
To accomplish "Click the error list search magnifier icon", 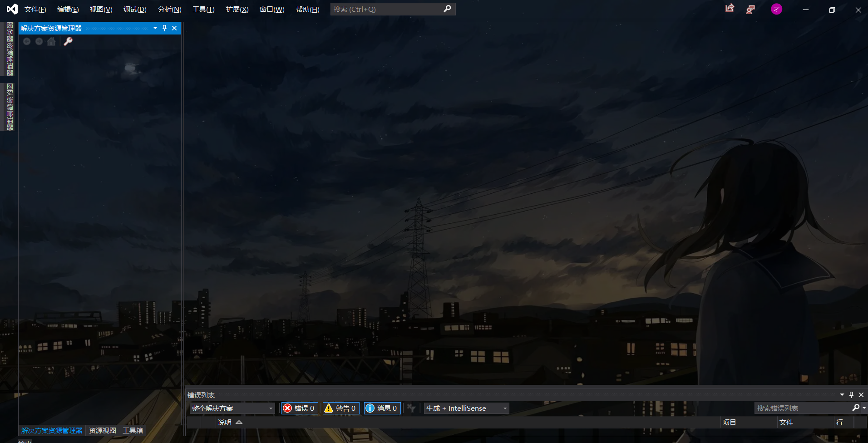I will [856, 408].
